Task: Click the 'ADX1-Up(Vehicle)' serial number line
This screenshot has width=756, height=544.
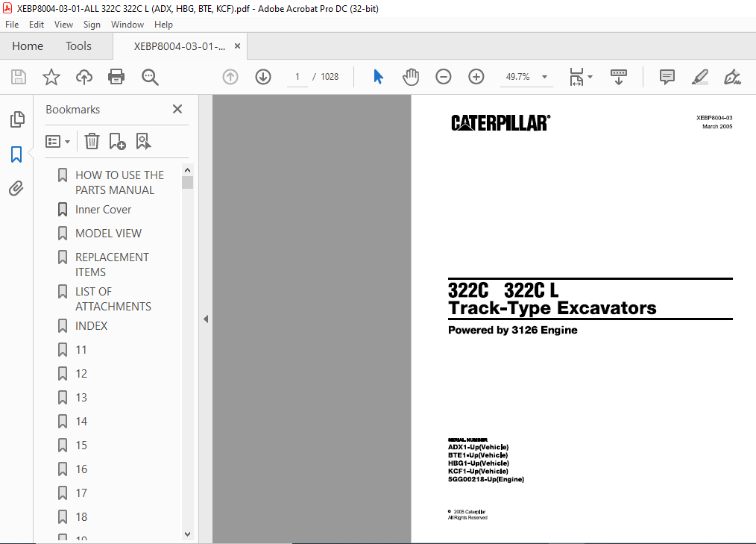Action: pos(479,447)
